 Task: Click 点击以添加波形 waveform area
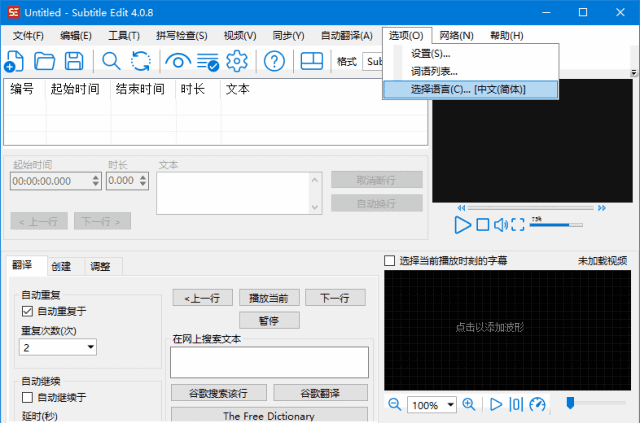coord(507,330)
